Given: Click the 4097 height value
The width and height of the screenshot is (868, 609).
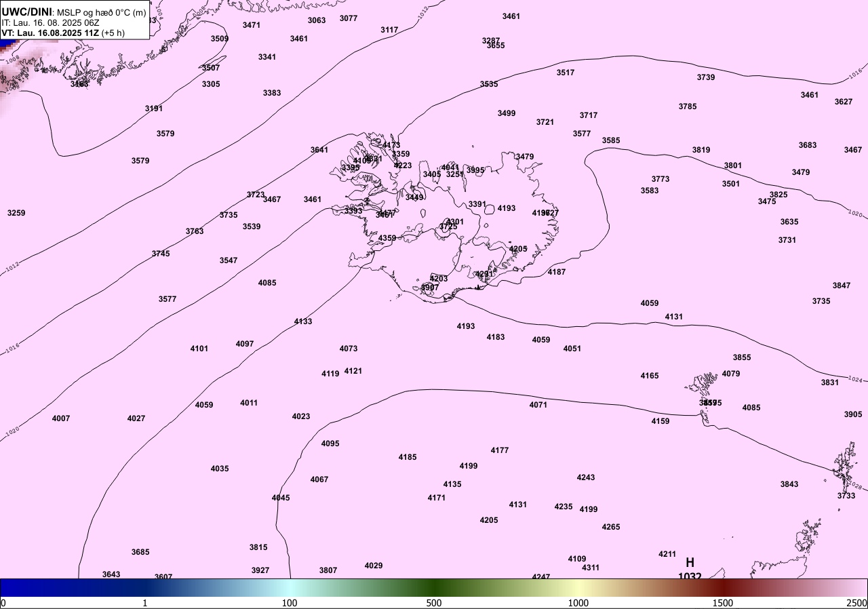Looking at the screenshot, I should pos(245,344).
